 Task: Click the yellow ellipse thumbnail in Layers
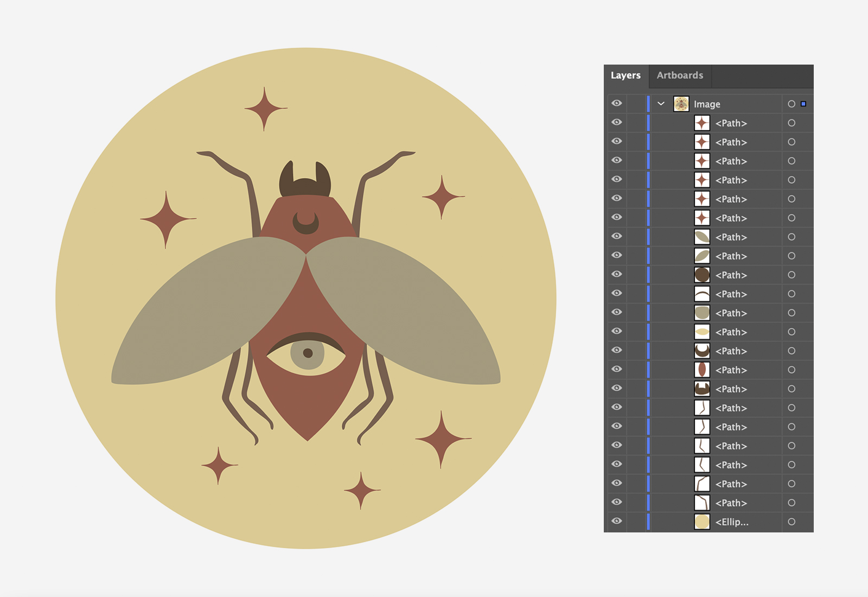click(x=702, y=522)
